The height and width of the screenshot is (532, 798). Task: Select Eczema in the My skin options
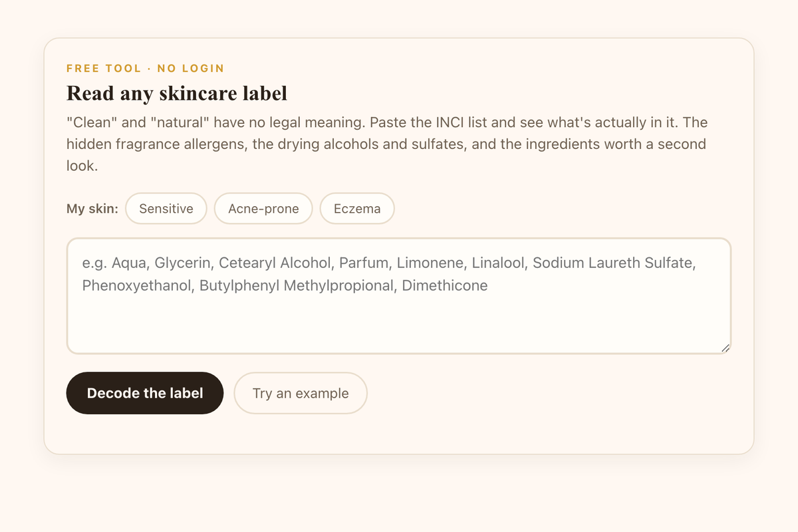click(357, 209)
